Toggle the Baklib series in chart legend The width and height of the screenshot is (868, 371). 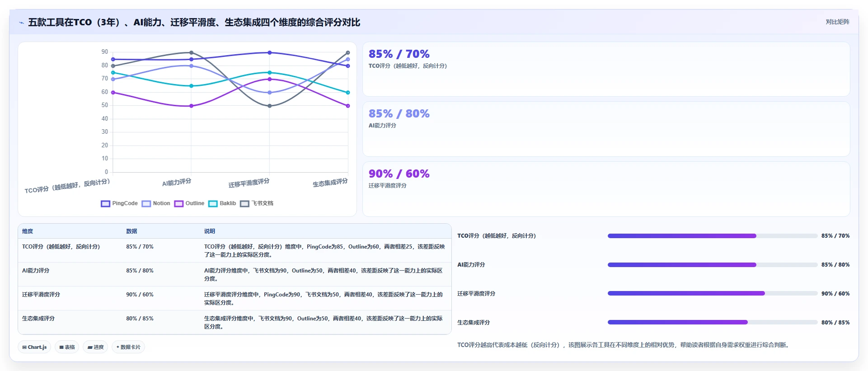tap(222, 203)
